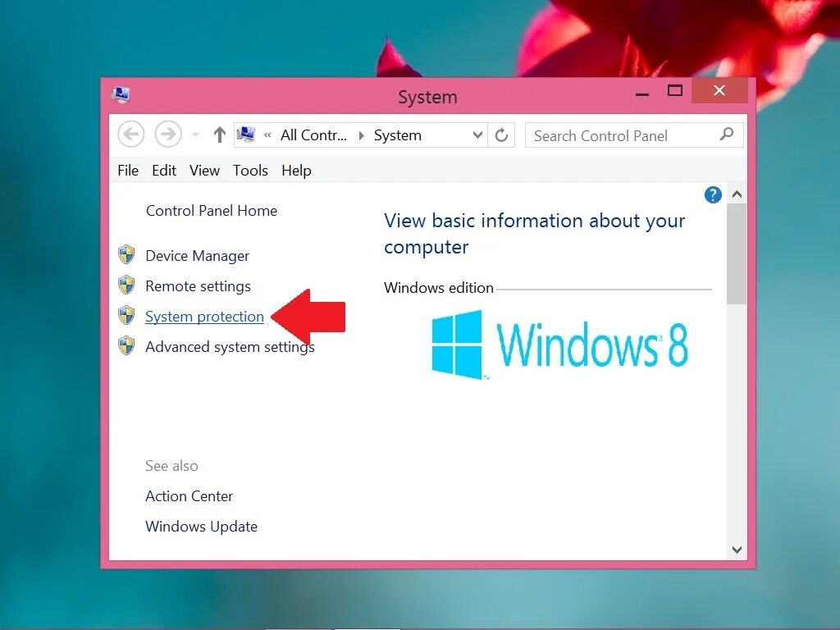Open the address bar history dropdown
The width and height of the screenshot is (840, 630).
coord(478,135)
